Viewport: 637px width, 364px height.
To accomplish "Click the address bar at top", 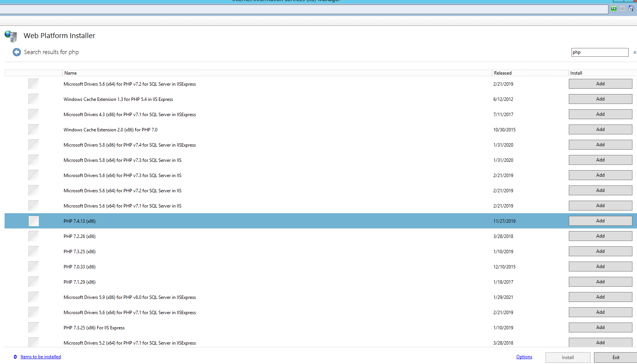I will [304, 9].
